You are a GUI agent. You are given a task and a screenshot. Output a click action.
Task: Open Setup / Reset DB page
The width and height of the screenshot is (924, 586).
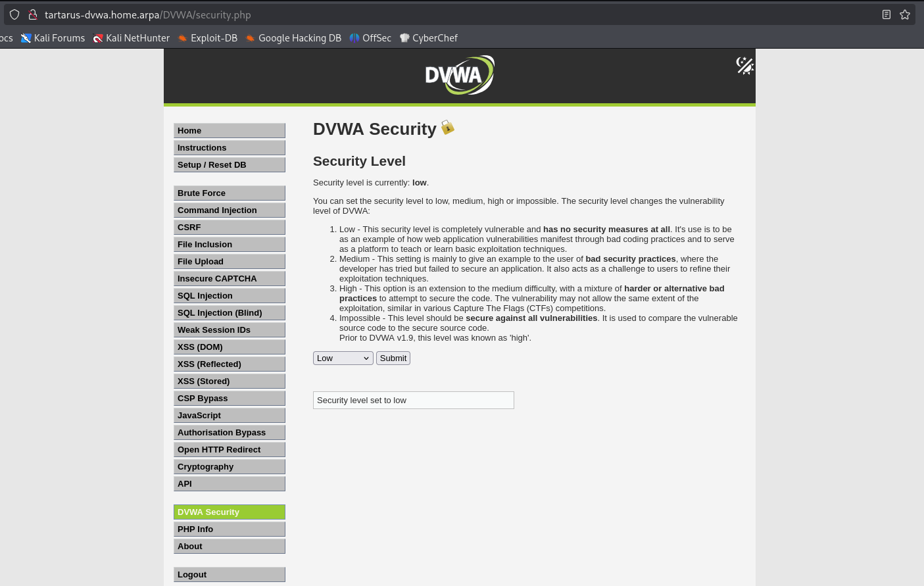coord(229,165)
